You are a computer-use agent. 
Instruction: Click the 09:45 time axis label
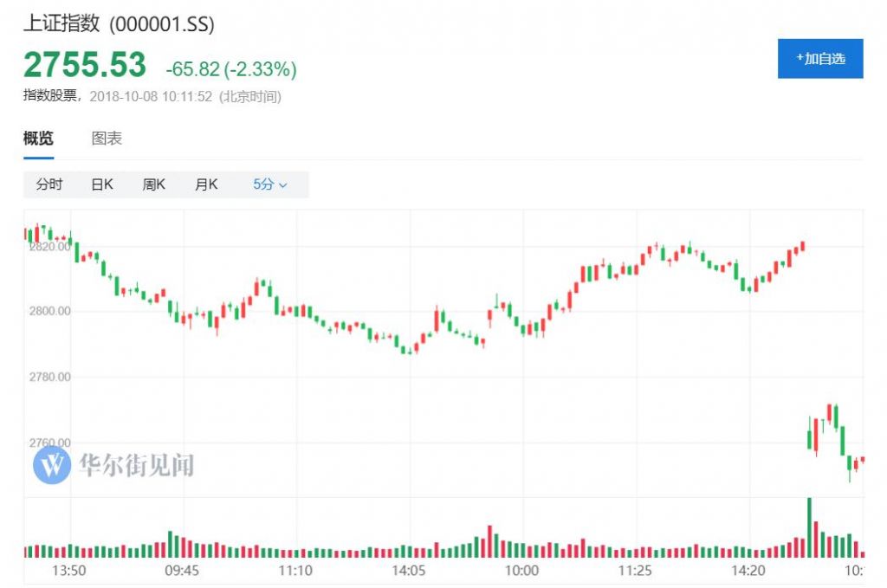pos(182,571)
